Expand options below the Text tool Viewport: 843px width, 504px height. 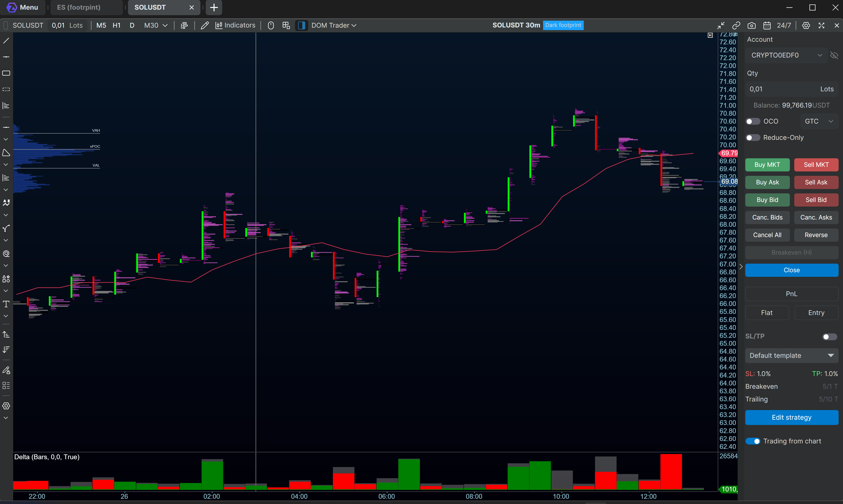click(6, 316)
